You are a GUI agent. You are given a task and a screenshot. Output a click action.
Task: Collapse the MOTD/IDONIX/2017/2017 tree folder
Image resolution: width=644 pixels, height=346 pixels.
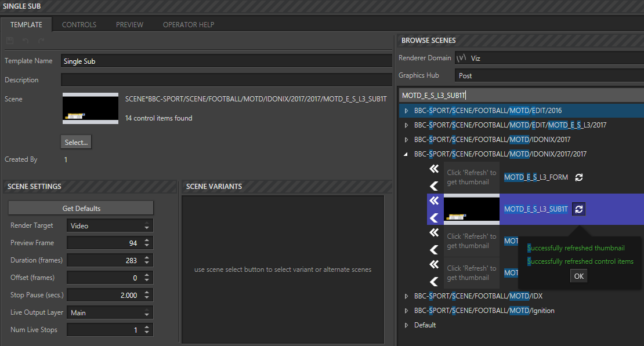pyautogui.click(x=406, y=154)
